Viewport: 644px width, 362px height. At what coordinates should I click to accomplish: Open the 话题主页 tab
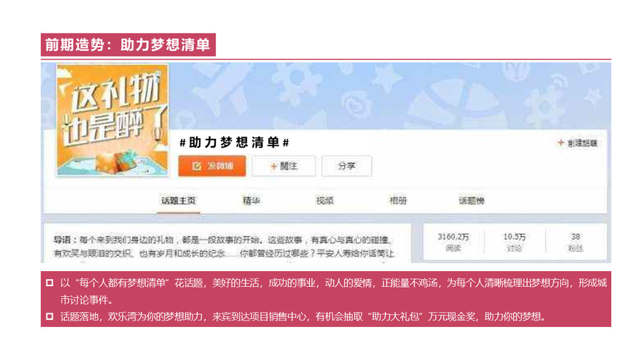[178, 201]
